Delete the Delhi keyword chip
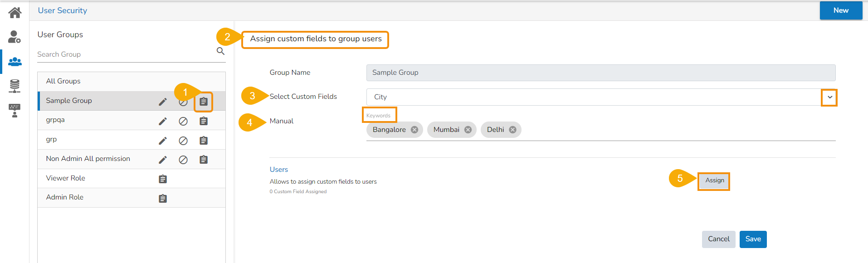Image resolution: width=868 pixels, height=263 pixels. click(512, 130)
